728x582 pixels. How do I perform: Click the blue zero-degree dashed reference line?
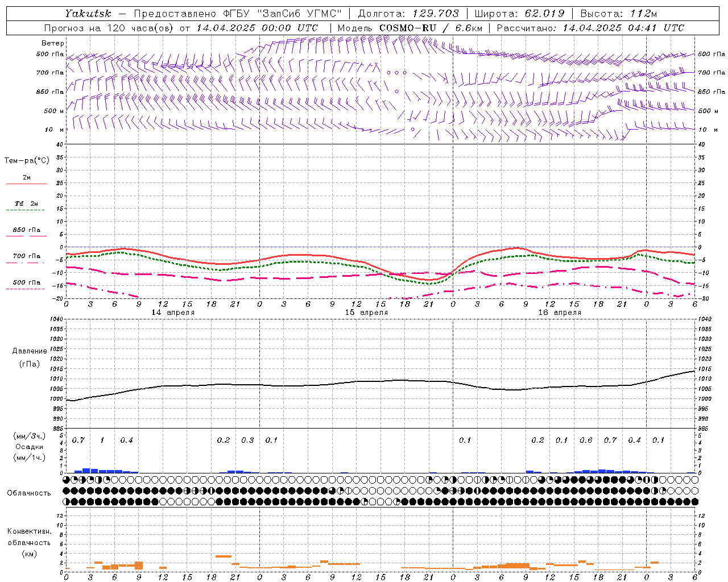click(x=380, y=247)
